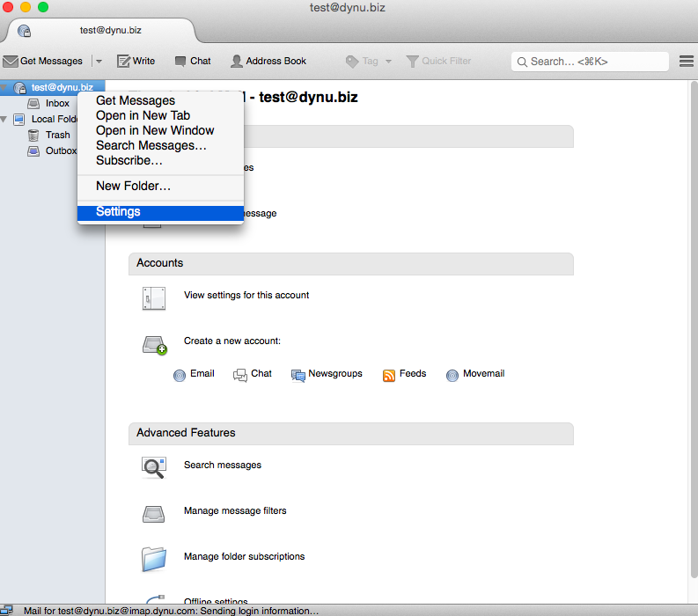Screen dimensions: 698x616
Task: Collapse the test@dynu.biz account tree
Action: click(4, 87)
